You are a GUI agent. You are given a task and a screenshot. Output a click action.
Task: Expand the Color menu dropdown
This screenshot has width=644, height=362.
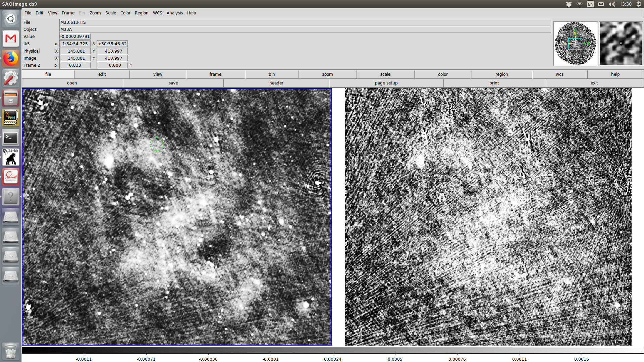125,13
